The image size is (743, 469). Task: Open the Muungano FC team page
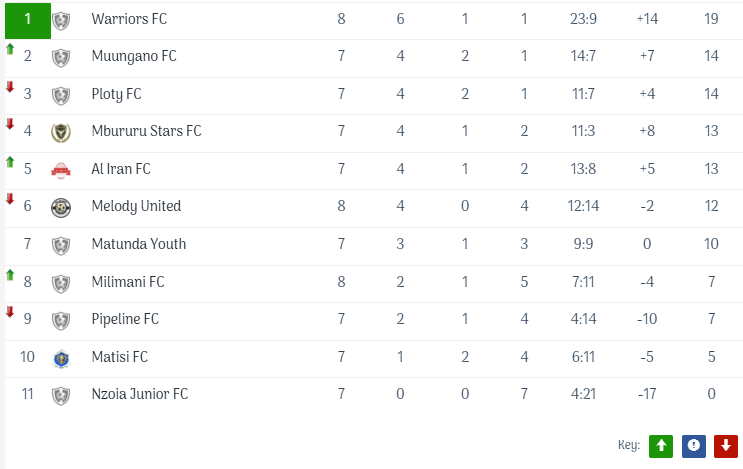[x=133, y=56]
